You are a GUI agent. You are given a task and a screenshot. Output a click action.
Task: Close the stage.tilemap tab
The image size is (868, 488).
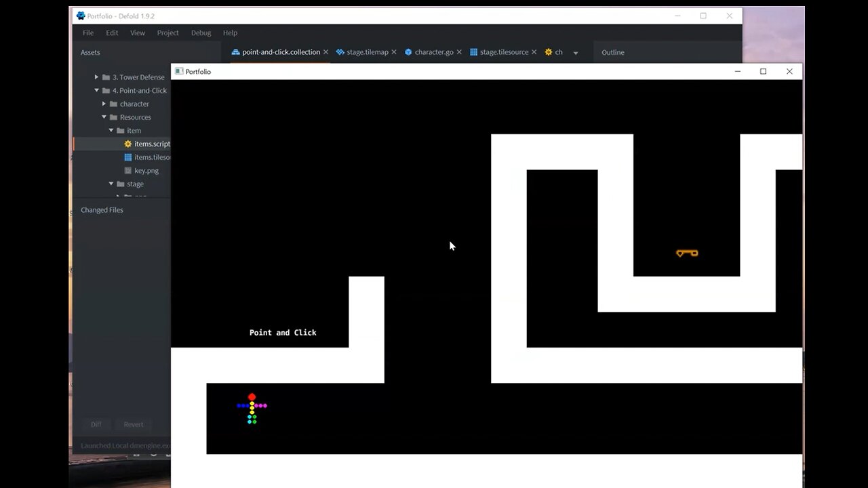[x=394, y=52]
